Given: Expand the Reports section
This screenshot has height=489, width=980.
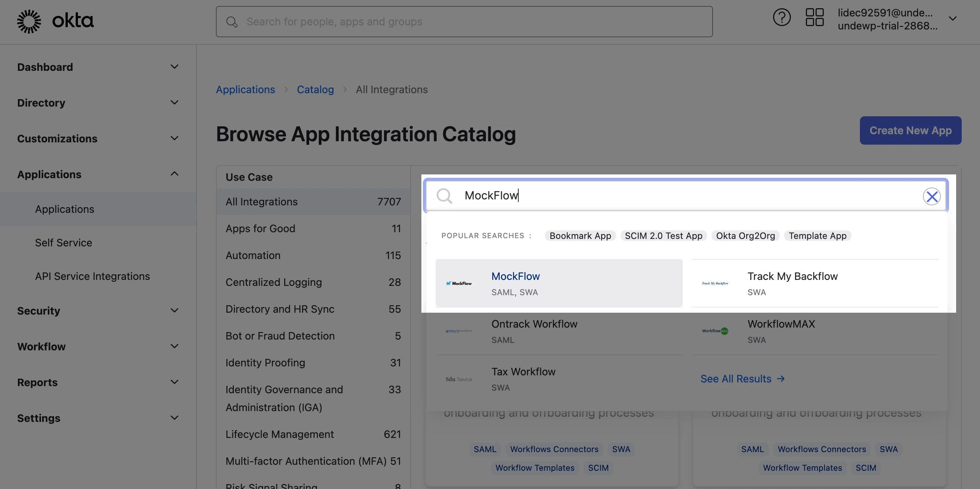Looking at the screenshot, I should pos(98,382).
